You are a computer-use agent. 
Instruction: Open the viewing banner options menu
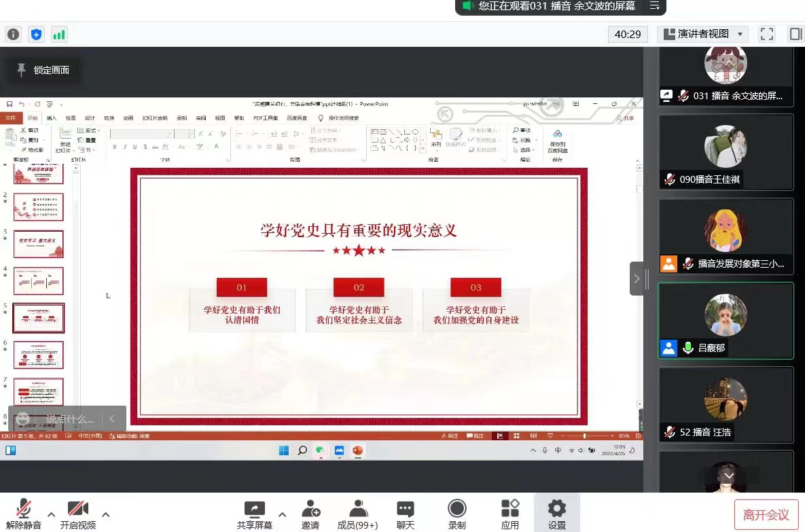pos(655,6)
